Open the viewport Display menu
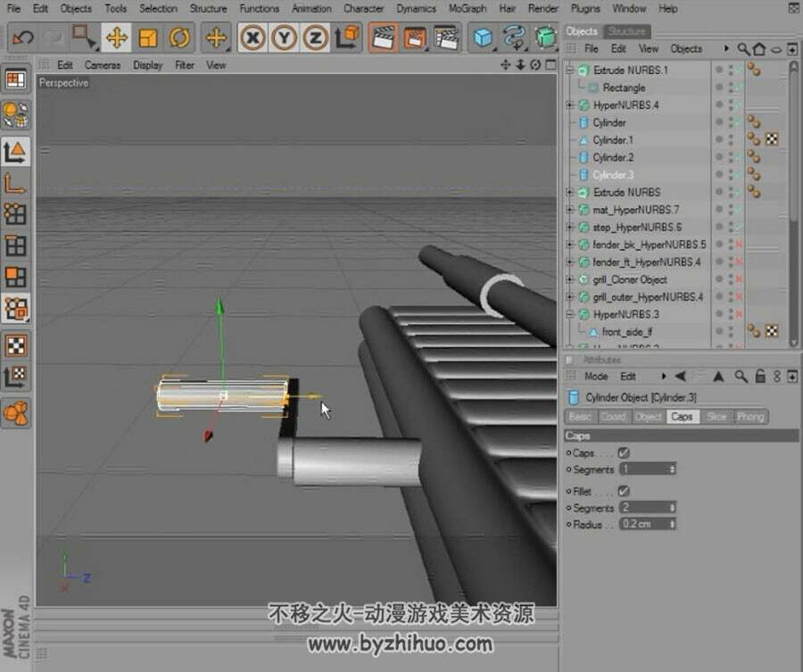 click(147, 65)
